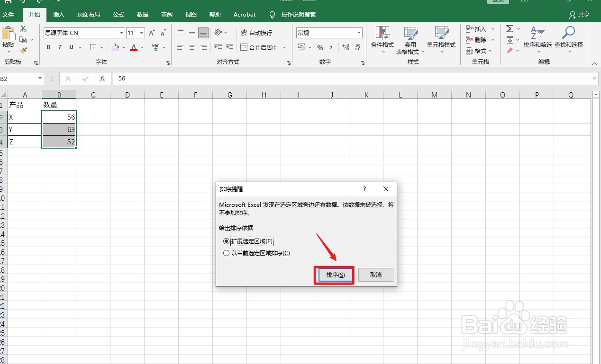Click the 操作说明搜索 search box
Viewport: 601px width, 364px height.
click(x=299, y=15)
